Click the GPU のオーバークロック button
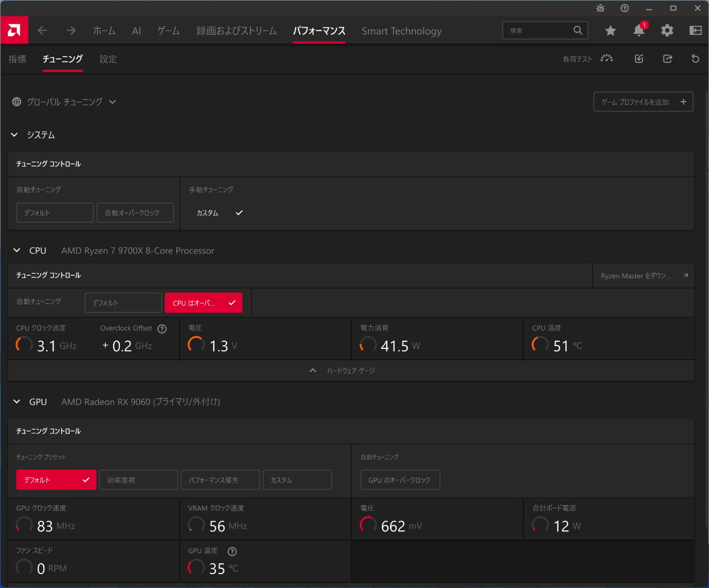 pos(400,480)
